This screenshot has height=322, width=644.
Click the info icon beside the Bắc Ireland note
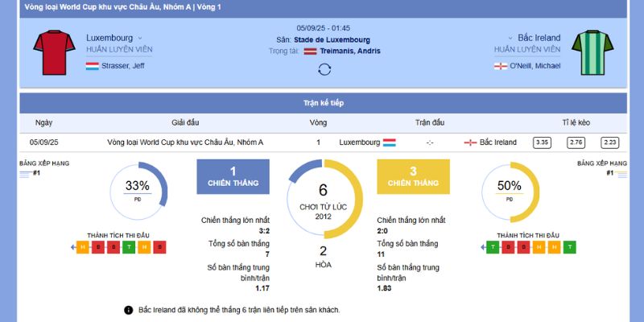(128, 310)
